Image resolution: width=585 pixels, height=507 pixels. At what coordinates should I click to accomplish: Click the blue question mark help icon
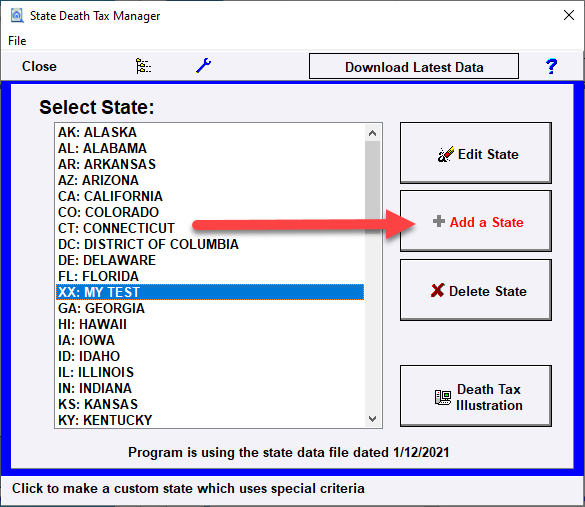point(551,66)
